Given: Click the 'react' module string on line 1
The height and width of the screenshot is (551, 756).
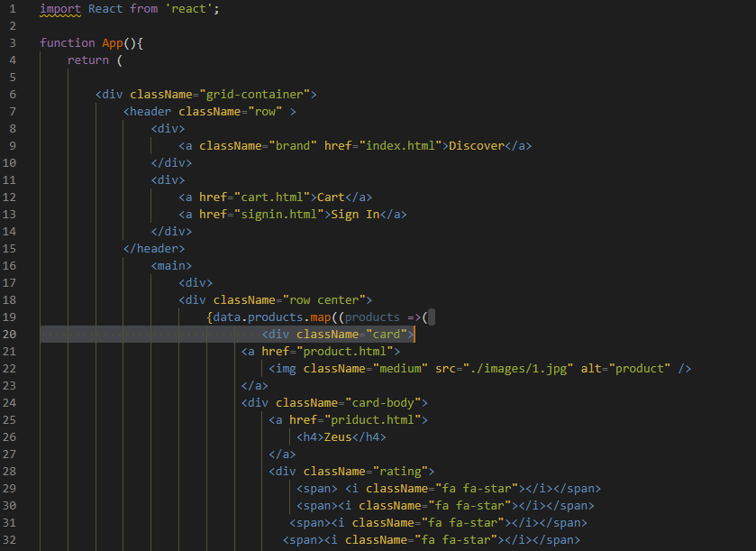Looking at the screenshot, I should point(188,9).
